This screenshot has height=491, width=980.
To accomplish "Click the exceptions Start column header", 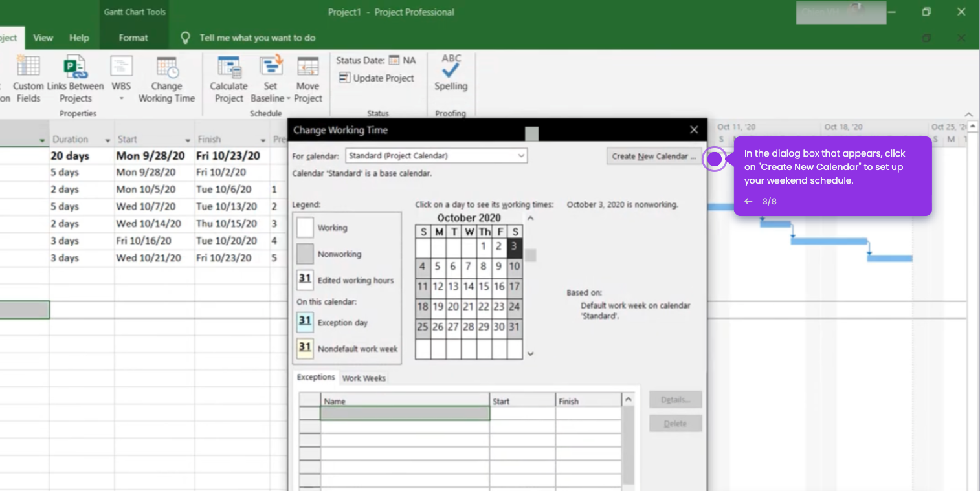I will [522, 401].
